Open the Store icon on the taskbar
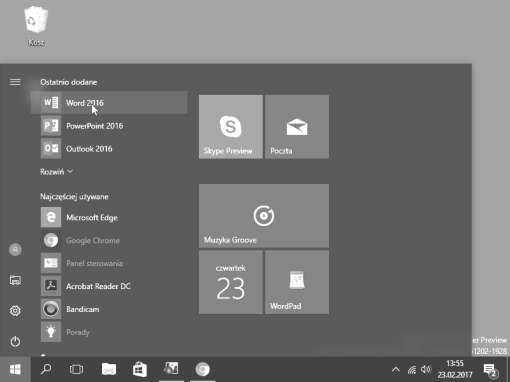The height and width of the screenshot is (382, 510). click(x=140, y=369)
